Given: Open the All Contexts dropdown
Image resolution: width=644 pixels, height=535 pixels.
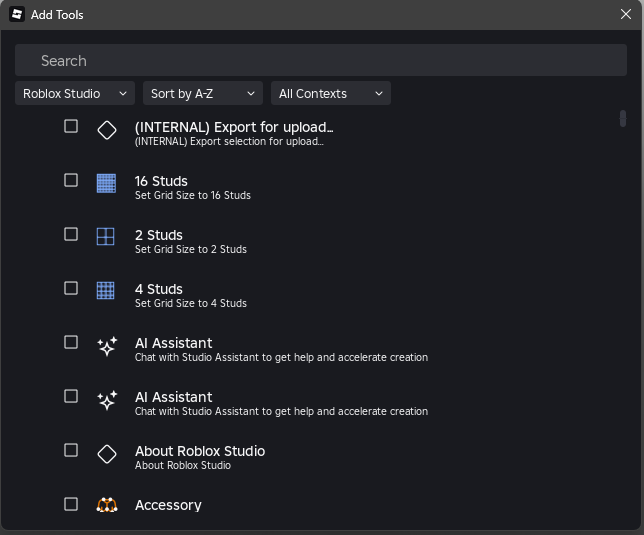Looking at the screenshot, I should 331,93.
